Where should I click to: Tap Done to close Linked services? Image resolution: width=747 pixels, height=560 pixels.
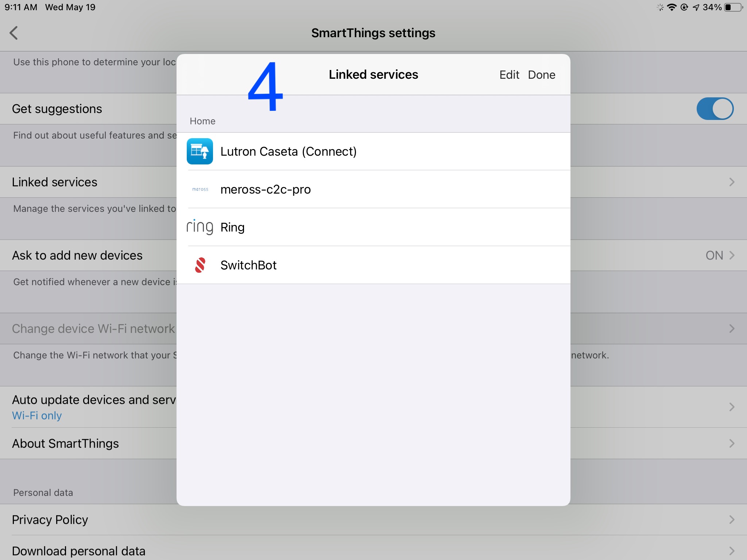tap(542, 75)
